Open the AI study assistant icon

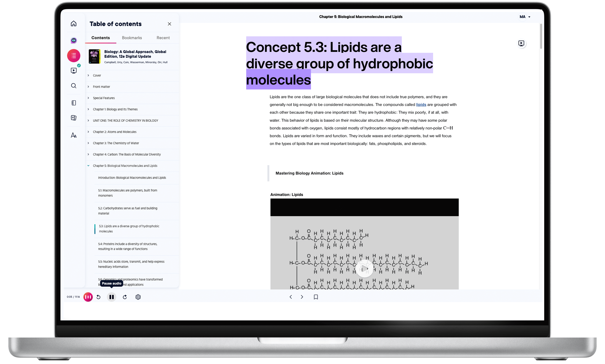74,40
